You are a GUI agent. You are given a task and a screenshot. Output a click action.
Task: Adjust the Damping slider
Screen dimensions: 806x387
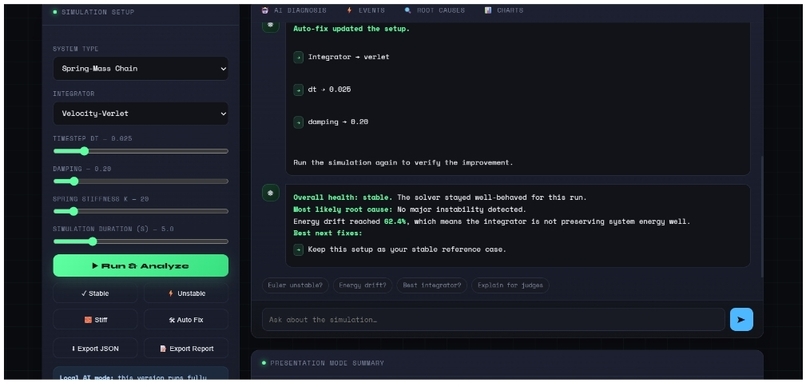pyautogui.click(x=140, y=181)
